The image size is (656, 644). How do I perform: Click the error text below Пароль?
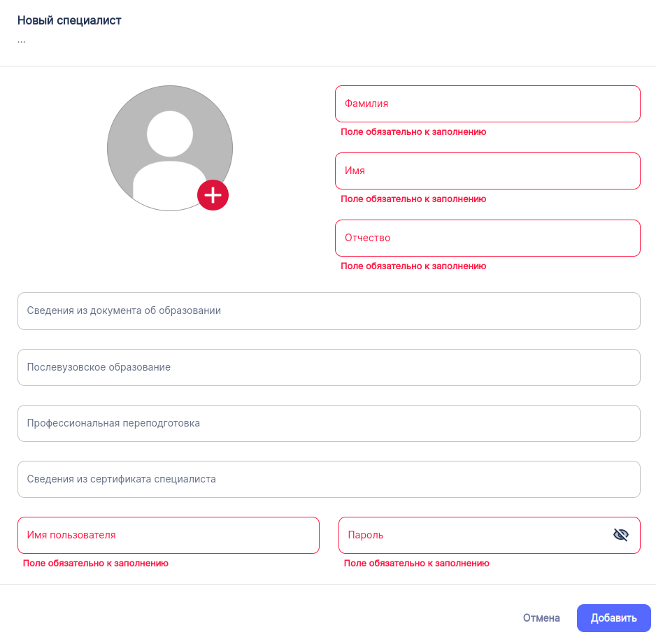pos(417,563)
